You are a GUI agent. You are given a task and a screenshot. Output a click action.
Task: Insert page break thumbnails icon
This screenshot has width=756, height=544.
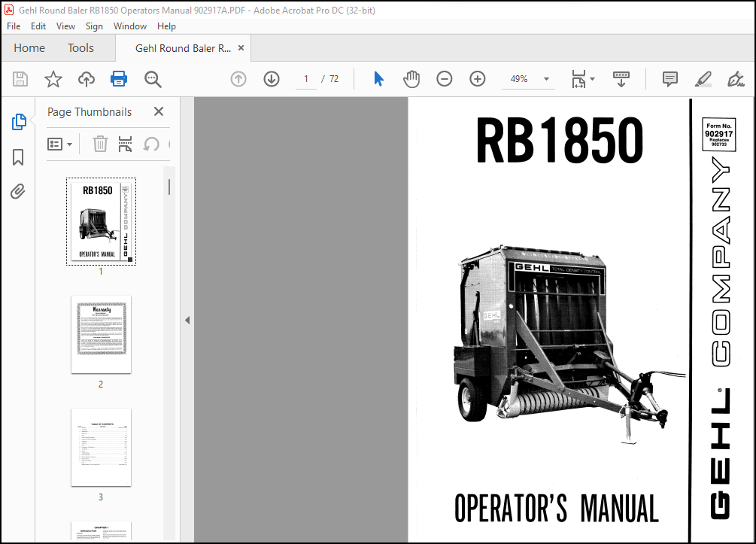[126, 144]
